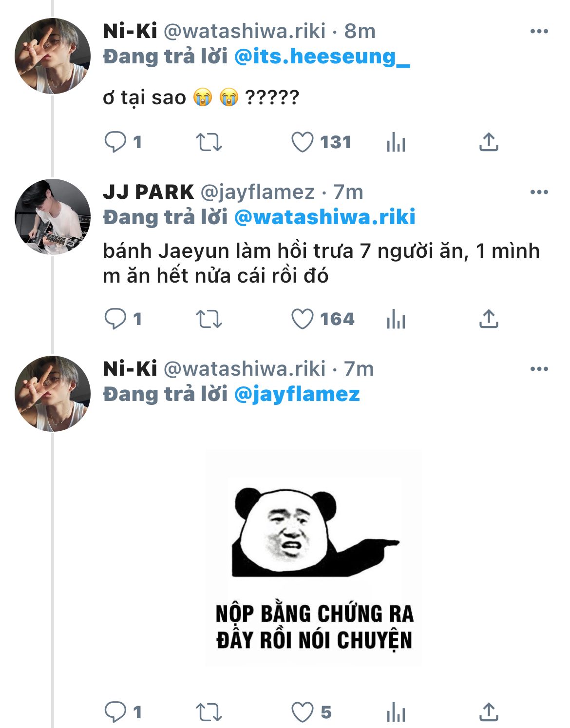Open JJ PARK's profile picture

(x=53, y=217)
